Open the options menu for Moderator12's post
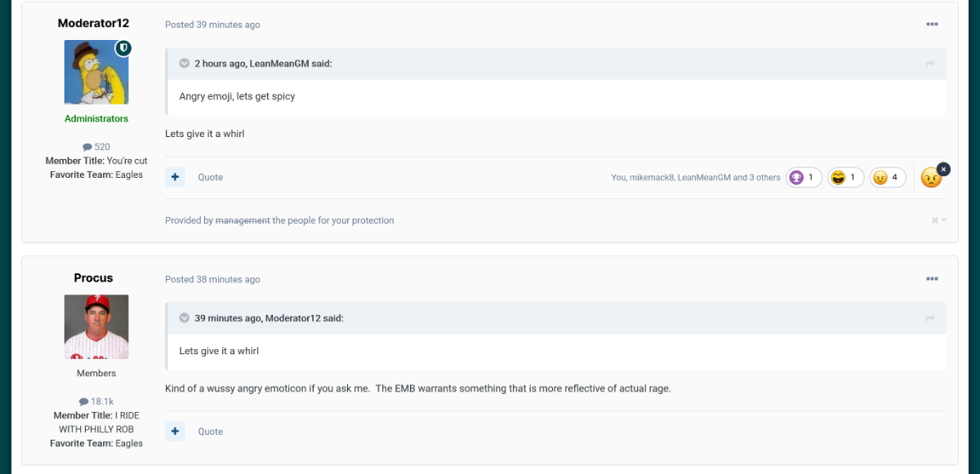 [x=932, y=24]
